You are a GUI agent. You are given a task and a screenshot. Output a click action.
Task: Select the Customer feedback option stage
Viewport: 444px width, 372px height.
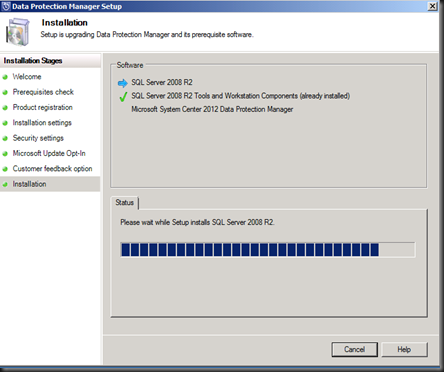(53, 169)
